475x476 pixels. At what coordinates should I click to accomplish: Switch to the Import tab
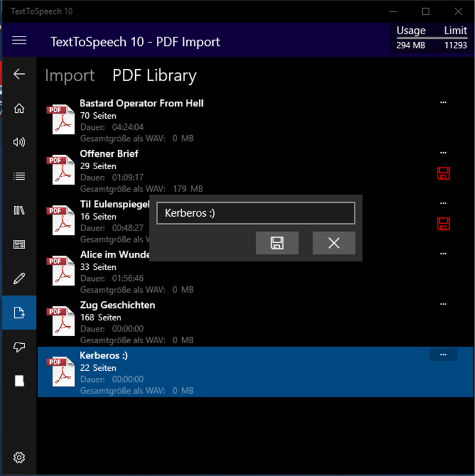70,76
